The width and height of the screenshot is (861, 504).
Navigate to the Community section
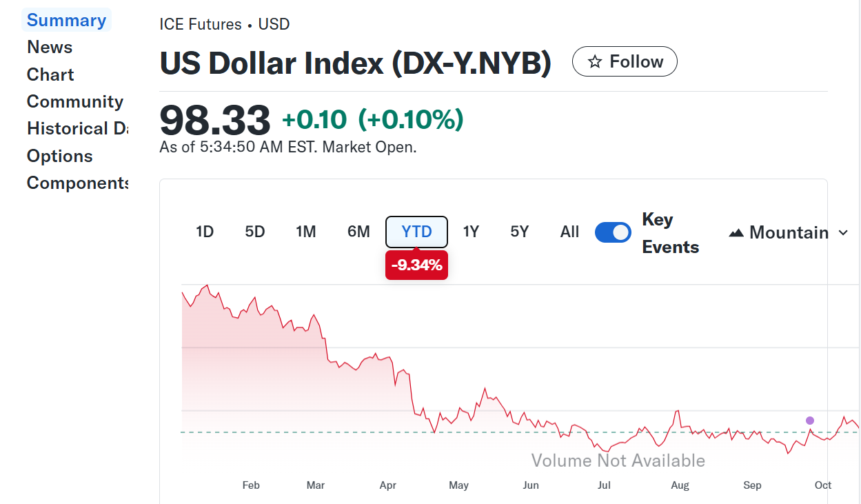click(74, 101)
